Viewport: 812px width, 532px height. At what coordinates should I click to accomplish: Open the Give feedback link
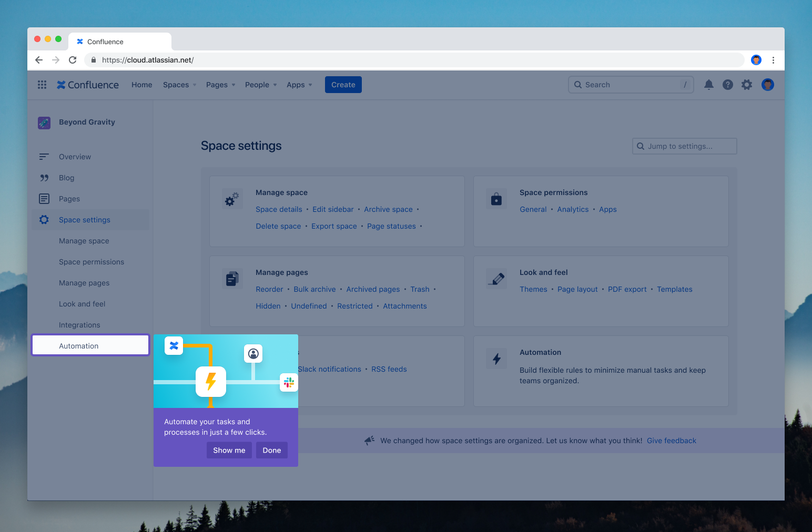tap(671, 441)
